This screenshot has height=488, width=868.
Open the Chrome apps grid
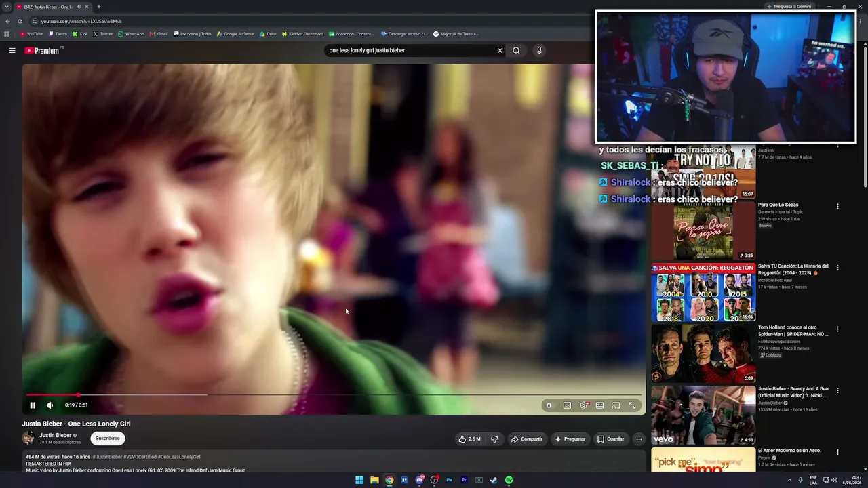tap(7, 33)
